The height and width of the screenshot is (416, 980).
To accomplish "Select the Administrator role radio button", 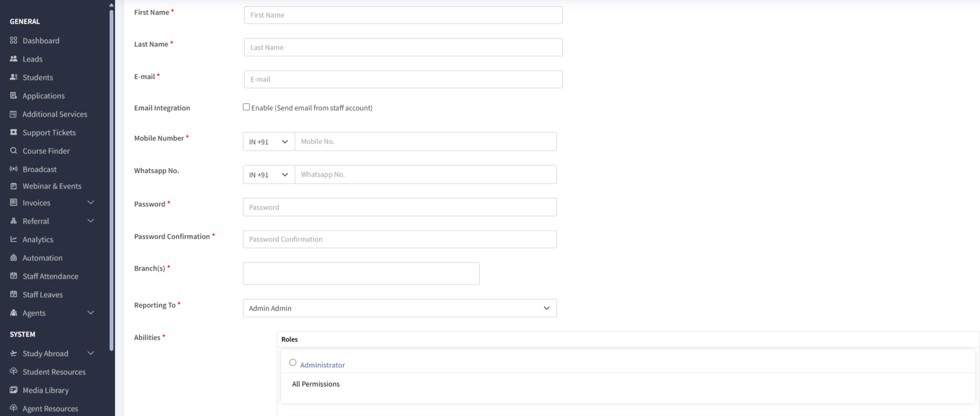I will pyautogui.click(x=292, y=363).
